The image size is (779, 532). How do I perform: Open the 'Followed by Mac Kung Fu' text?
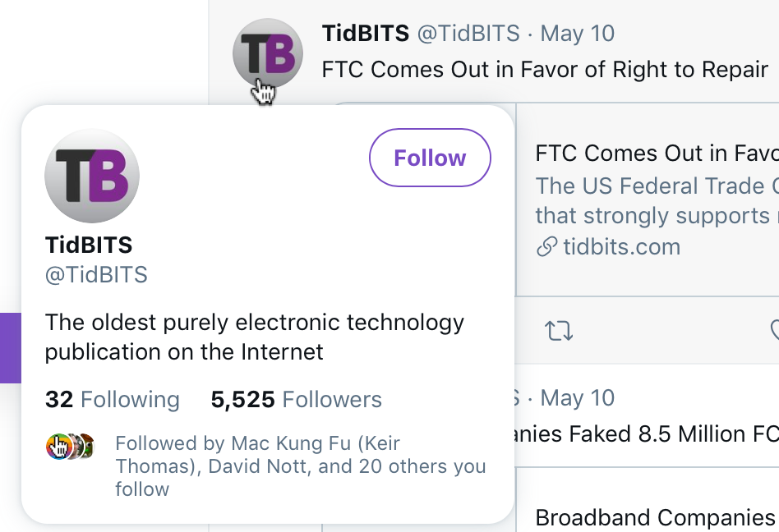pyautogui.click(x=300, y=466)
